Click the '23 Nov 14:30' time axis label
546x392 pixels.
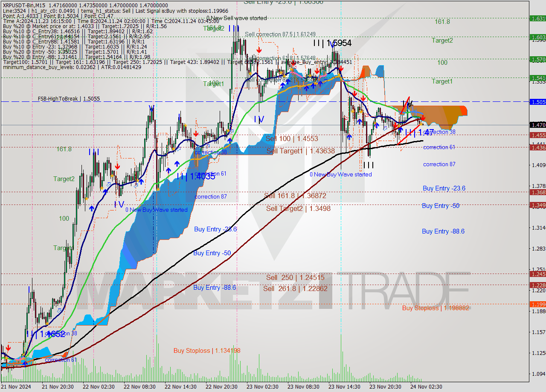344,386
